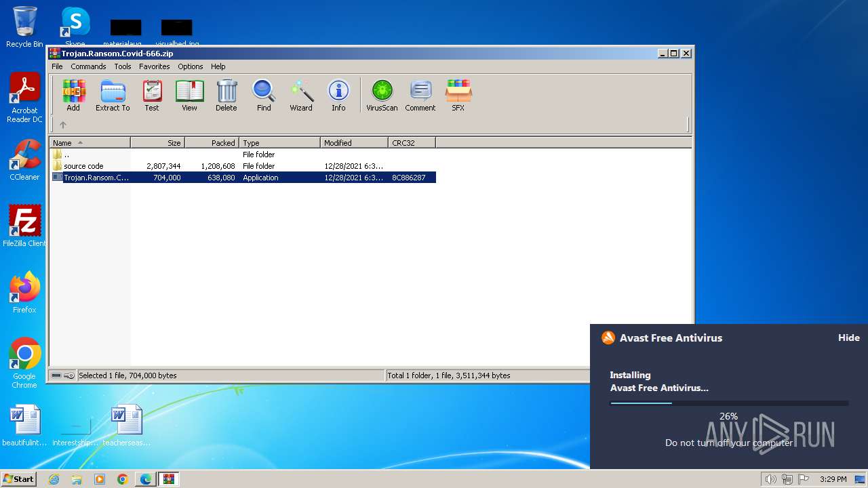
Task: Sort by Modified column header
Action: click(355, 143)
